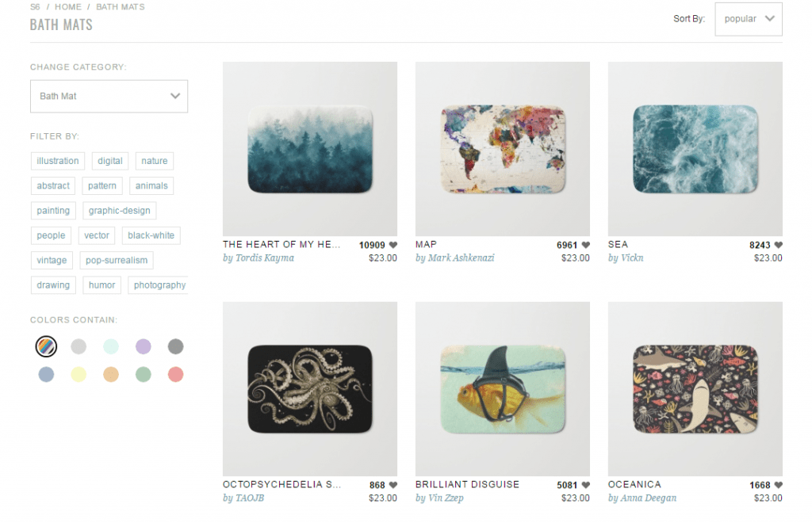Click heart icon beside 868 on Octopsychedelia

point(393,485)
